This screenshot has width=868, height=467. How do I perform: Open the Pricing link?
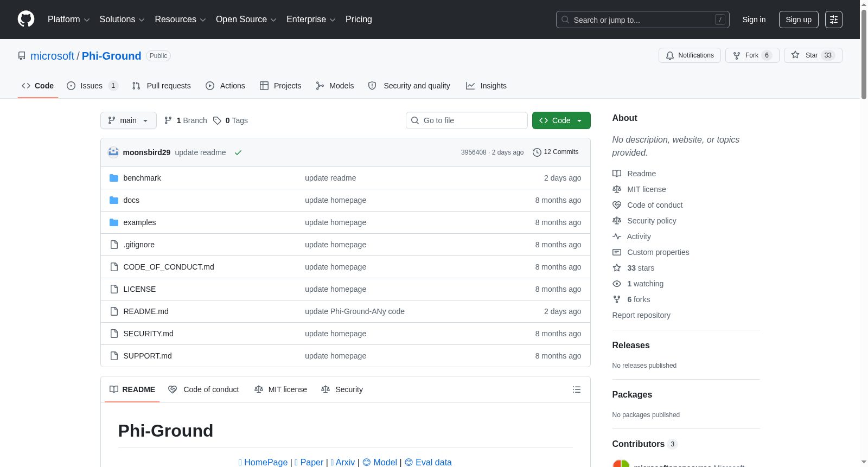(359, 20)
